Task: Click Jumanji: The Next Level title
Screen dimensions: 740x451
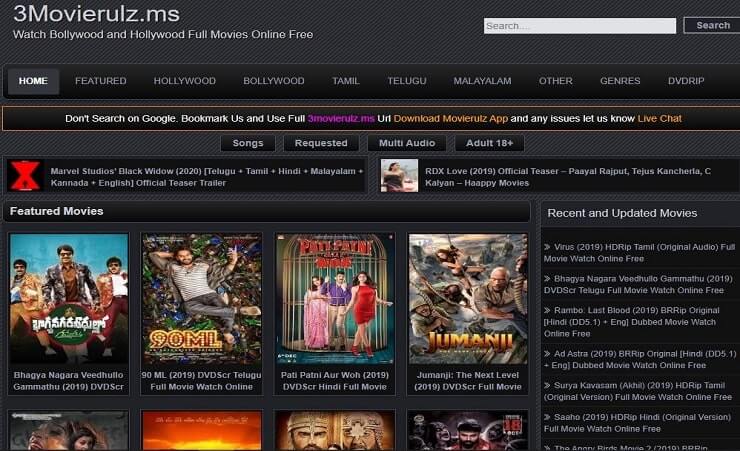Action: click(468, 381)
